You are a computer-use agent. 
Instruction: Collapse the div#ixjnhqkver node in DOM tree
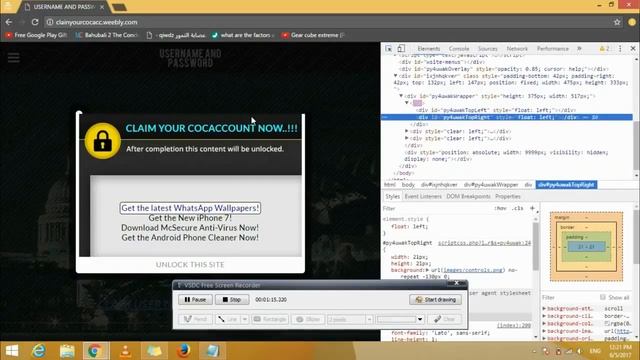(395, 76)
